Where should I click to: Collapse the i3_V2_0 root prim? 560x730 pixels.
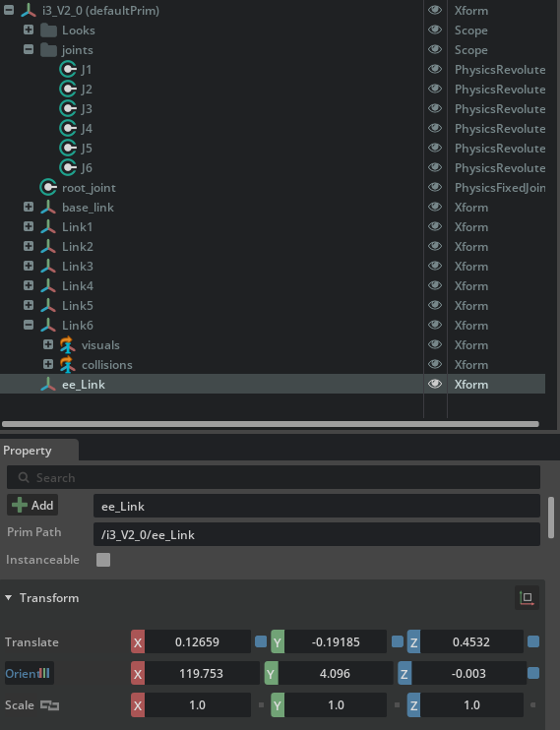coord(9,10)
